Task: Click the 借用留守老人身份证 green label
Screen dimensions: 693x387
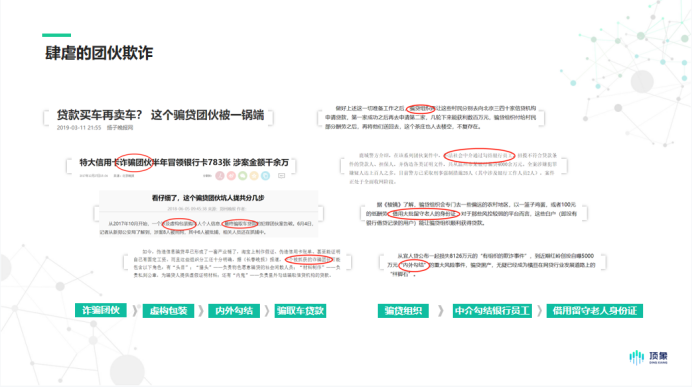Action: [594, 311]
